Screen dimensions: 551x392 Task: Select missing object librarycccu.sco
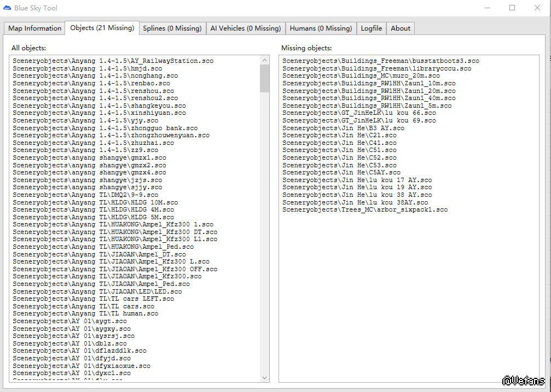click(x=376, y=68)
